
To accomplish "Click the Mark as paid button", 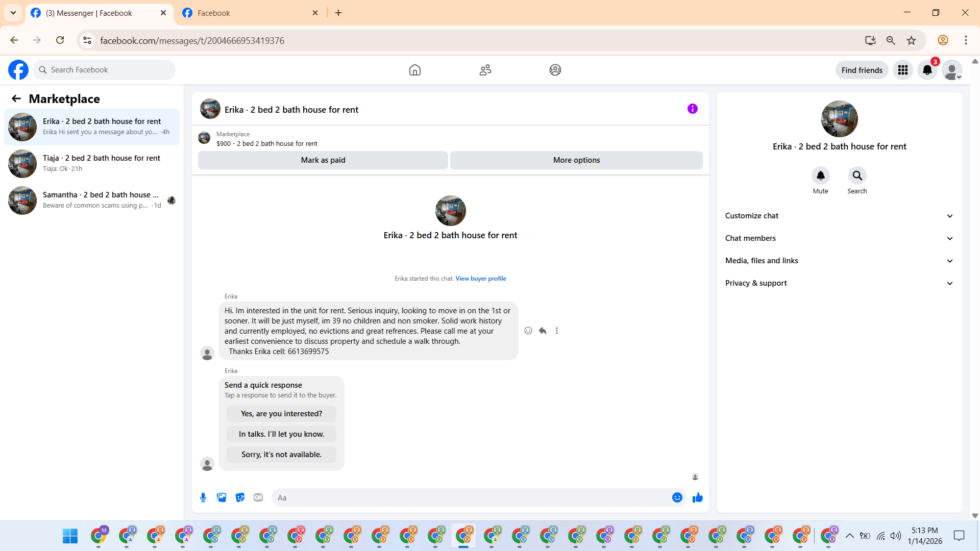I will (323, 160).
